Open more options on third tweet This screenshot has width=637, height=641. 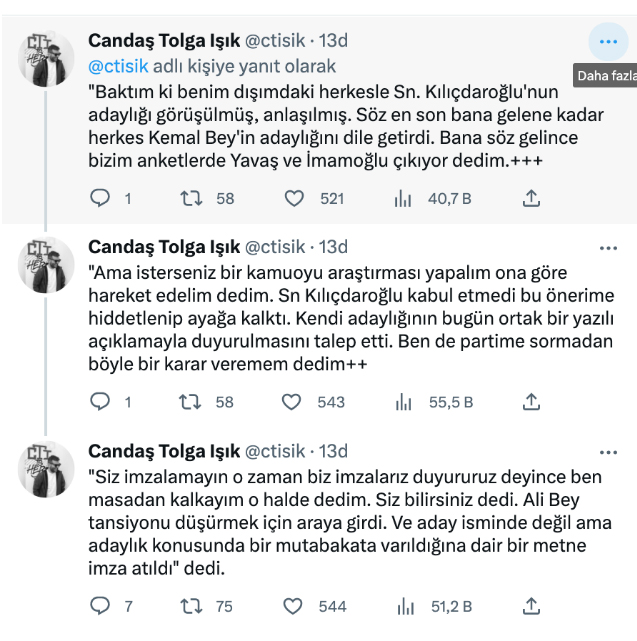[608, 450]
